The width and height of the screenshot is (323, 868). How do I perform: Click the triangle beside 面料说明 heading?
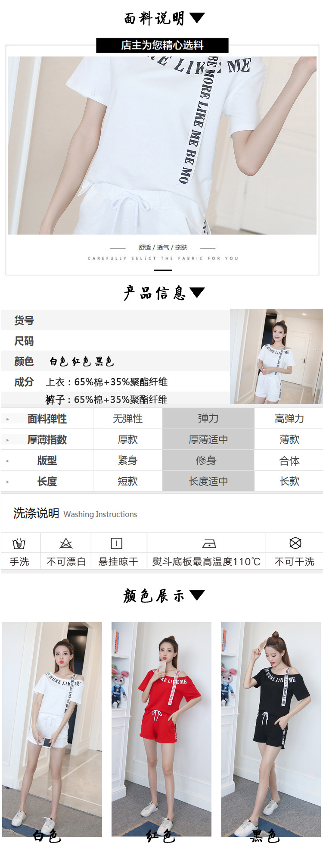point(197,18)
